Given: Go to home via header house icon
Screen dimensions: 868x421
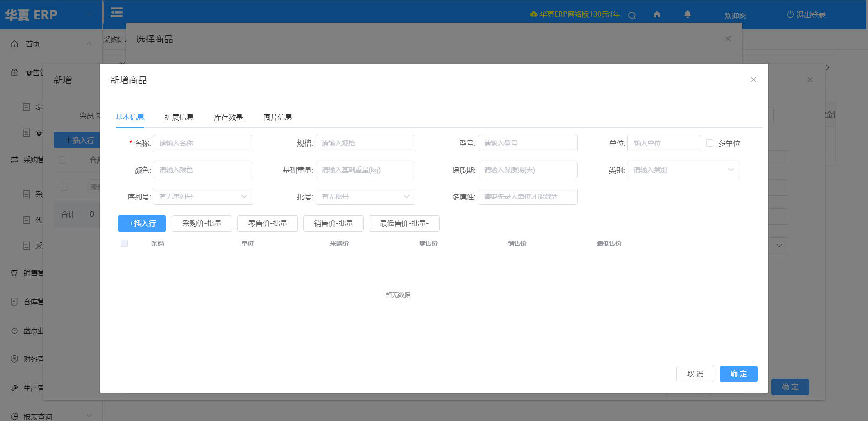Looking at the screenshot, I should point(657,14).
